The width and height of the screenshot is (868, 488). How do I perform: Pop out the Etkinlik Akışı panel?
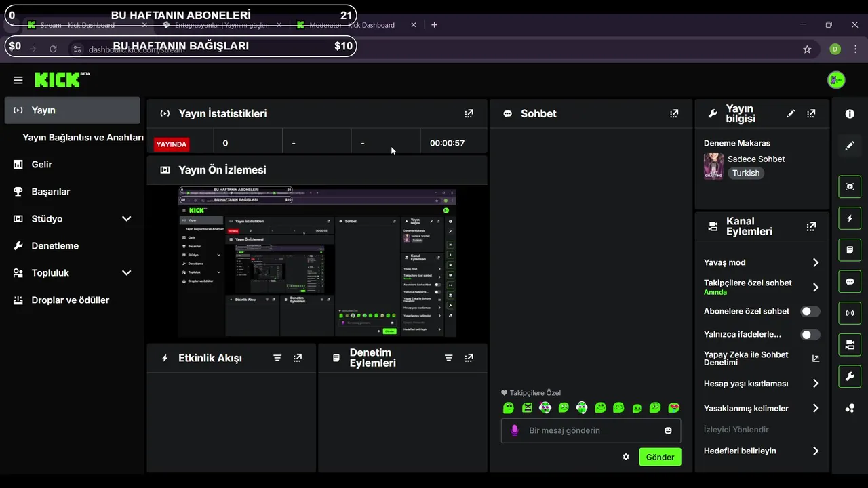coord(298,358)
